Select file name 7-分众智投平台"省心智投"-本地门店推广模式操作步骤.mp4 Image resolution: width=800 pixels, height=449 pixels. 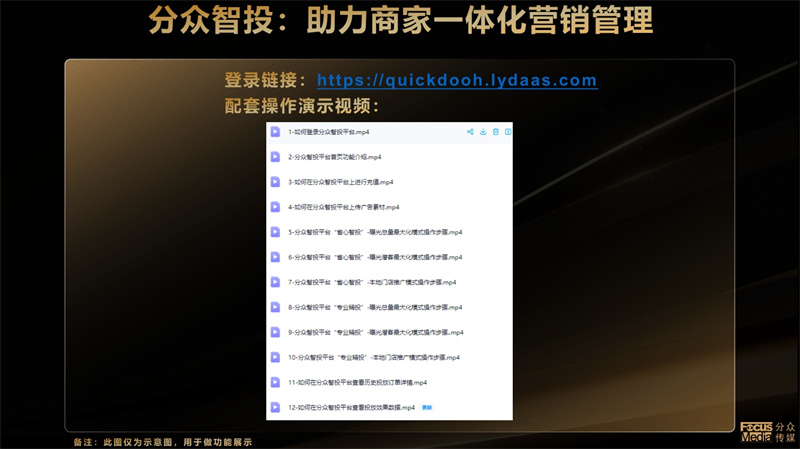pyautogui.click(x=372, y=282)
